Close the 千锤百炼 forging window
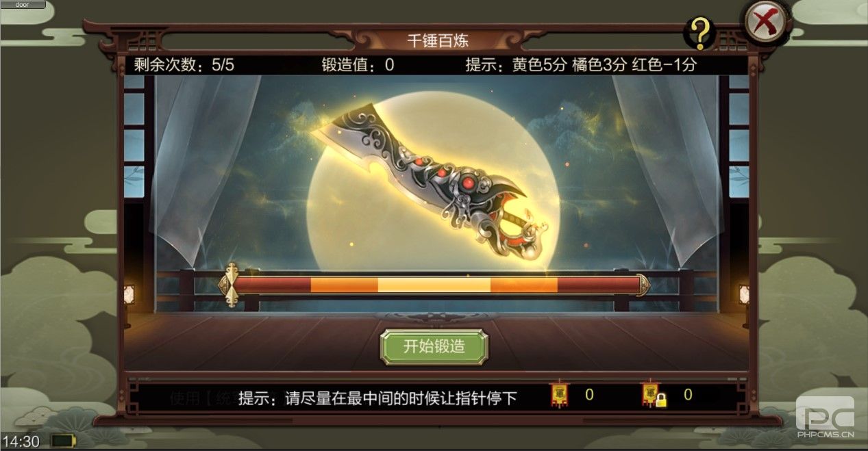Screen dimensions: 868x451 click(765, 22)
